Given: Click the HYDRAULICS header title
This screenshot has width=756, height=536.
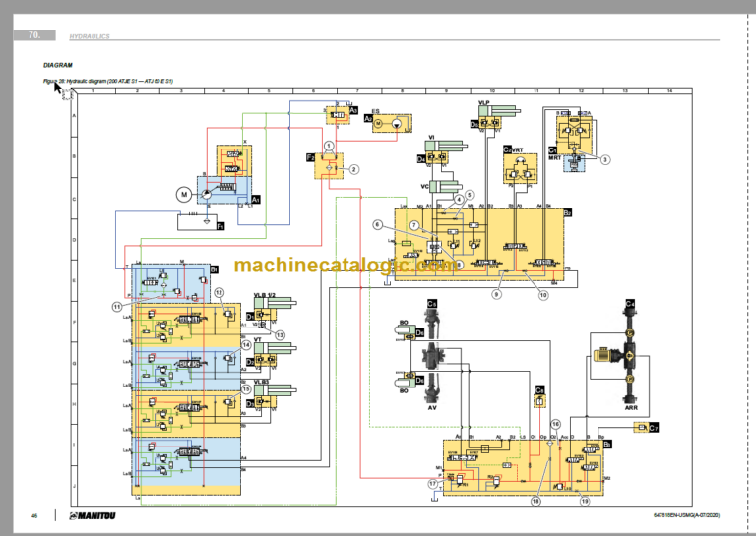Looking at the screenshot, I should [90, 36].
